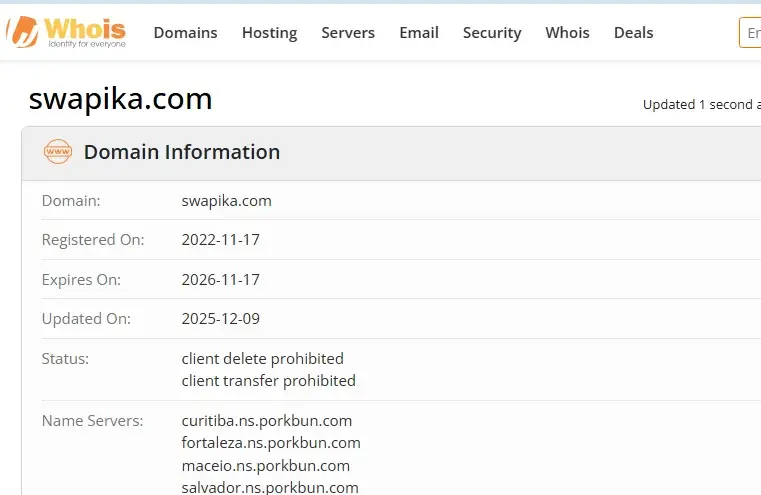
Task: Go to the Email menu
Action: (x=419, y=33)
